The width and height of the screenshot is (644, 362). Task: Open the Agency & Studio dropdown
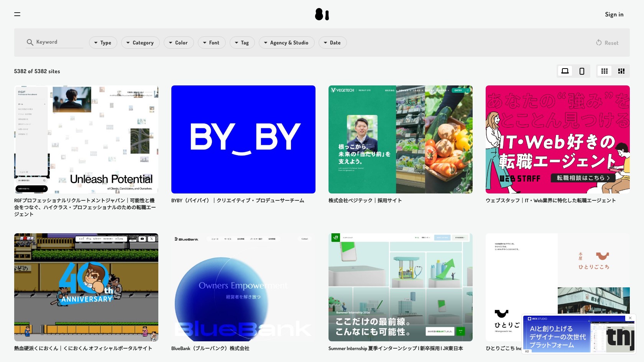pos(287,43)
